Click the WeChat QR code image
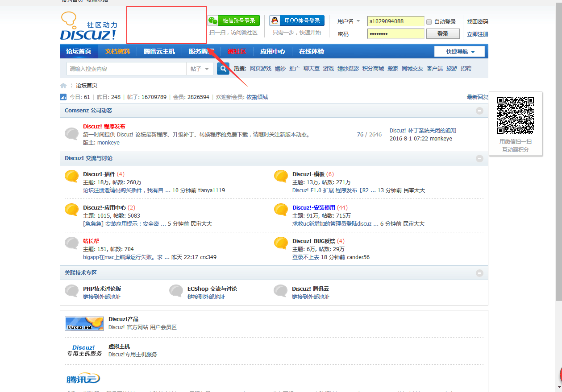This screenshot has height=392, width=562. [x=516, y=116]
